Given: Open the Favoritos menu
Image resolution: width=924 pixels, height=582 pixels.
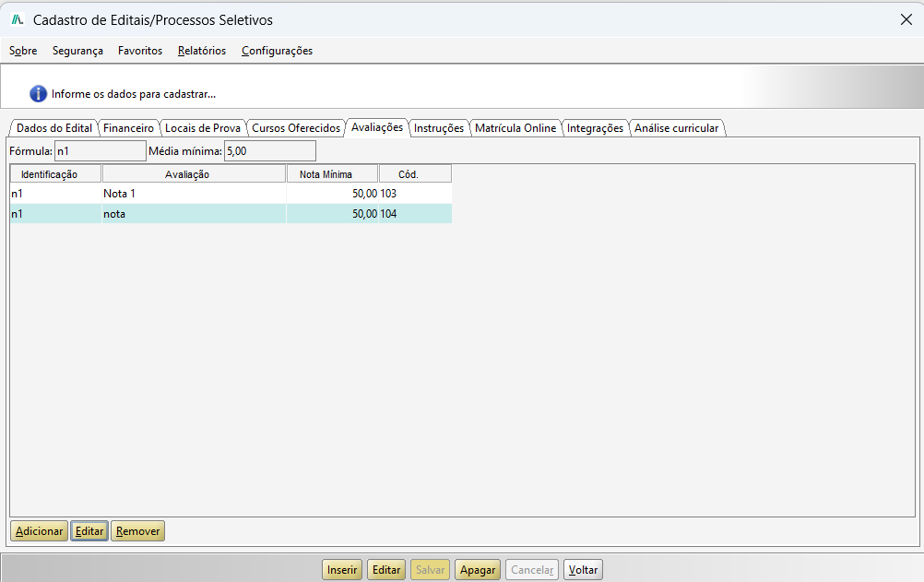Looking at the screenshot, I should coord(140,51).
